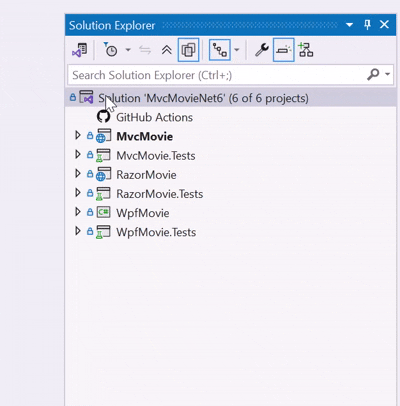The height and width of the screenshot is (406, 400).
Task: Click lock icon beside MvcMovie.Tests
Action: [x=90, y=155]
